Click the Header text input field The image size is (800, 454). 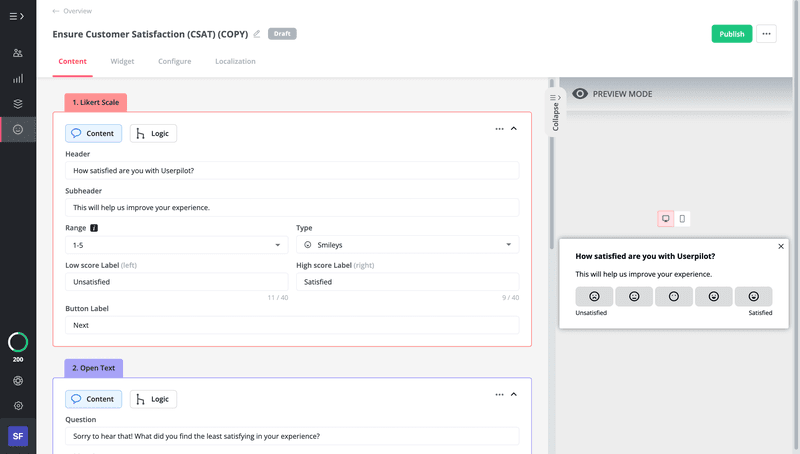292,171
